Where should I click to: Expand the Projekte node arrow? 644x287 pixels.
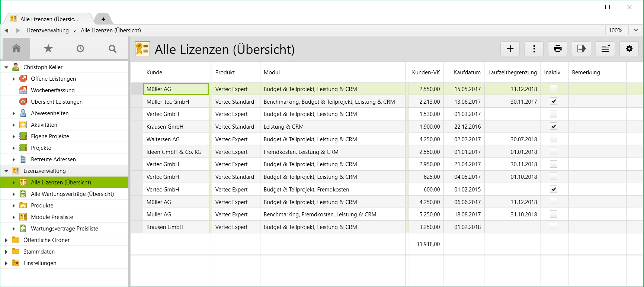tap(14, 148)
